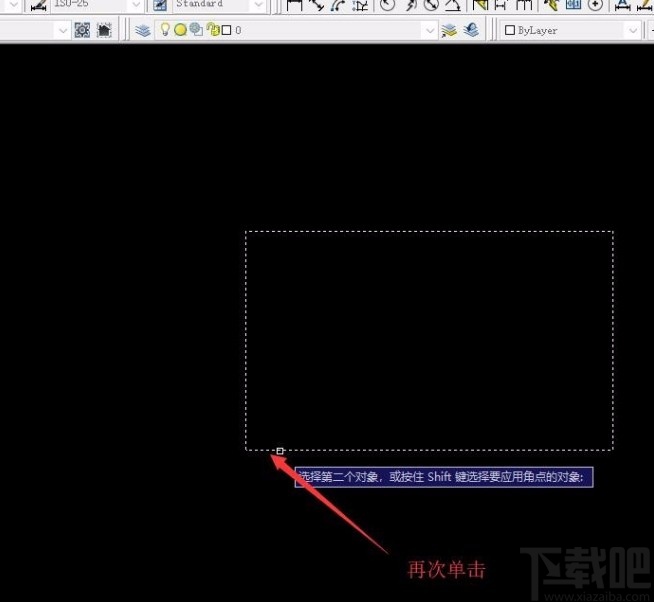The height and width of the screenshot is (602, 654).
Task: Select the baseline dimension tool
Action: coord(501,5)
